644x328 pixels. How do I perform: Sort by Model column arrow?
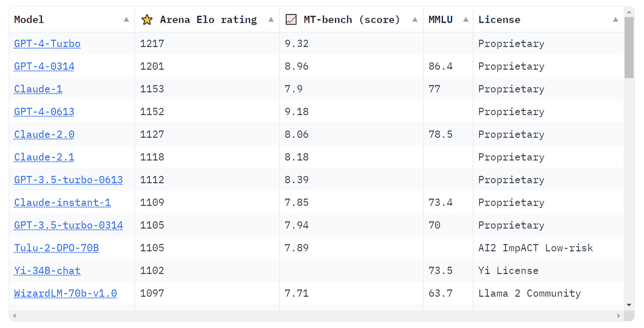(x=126, y=19)
